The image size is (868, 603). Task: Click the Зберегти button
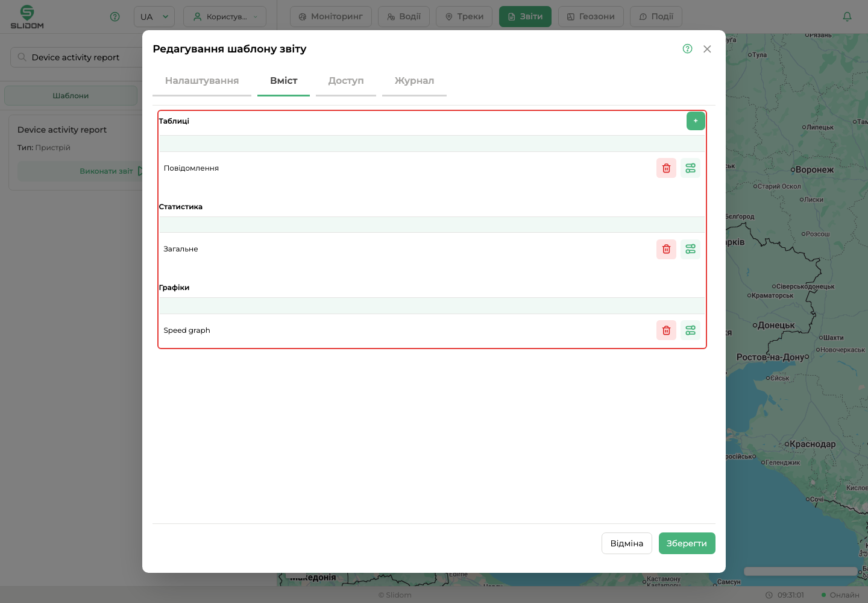687,543
